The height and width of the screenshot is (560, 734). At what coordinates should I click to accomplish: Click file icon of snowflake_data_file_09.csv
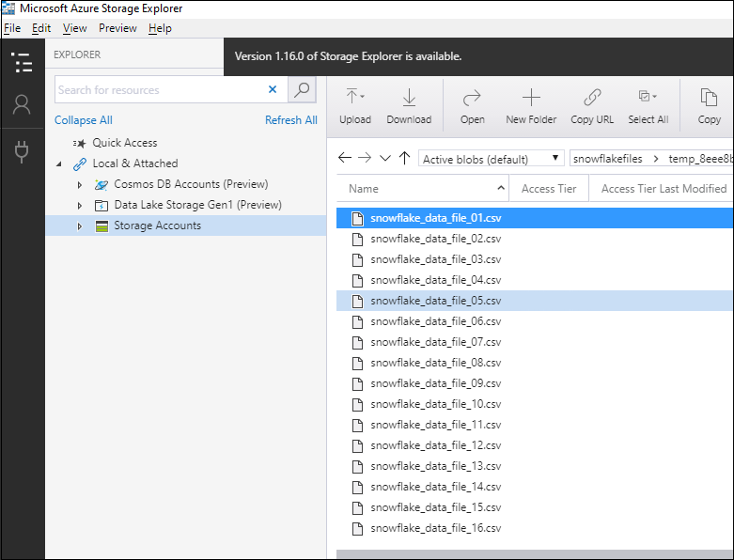coord(358,383)
